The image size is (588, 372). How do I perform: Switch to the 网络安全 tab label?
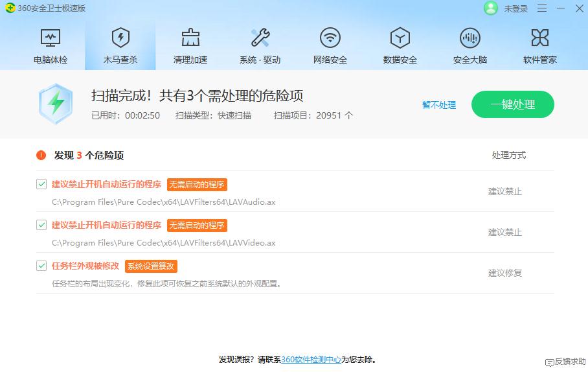(x=330, y=60)
